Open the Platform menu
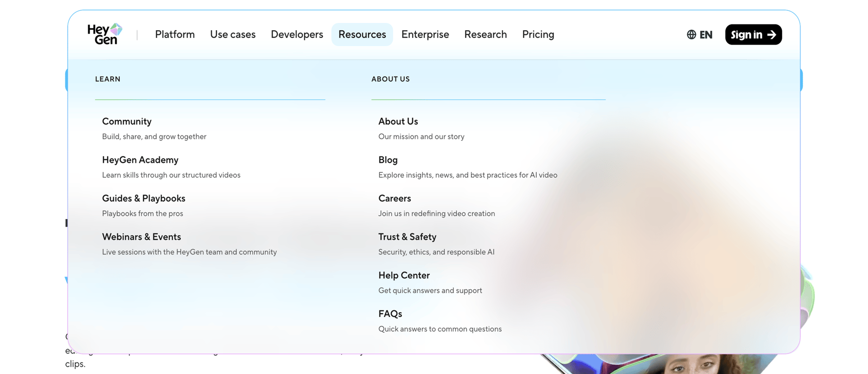Image resolution: width=868 pixels, height=374 pixels. click(175, 35)
